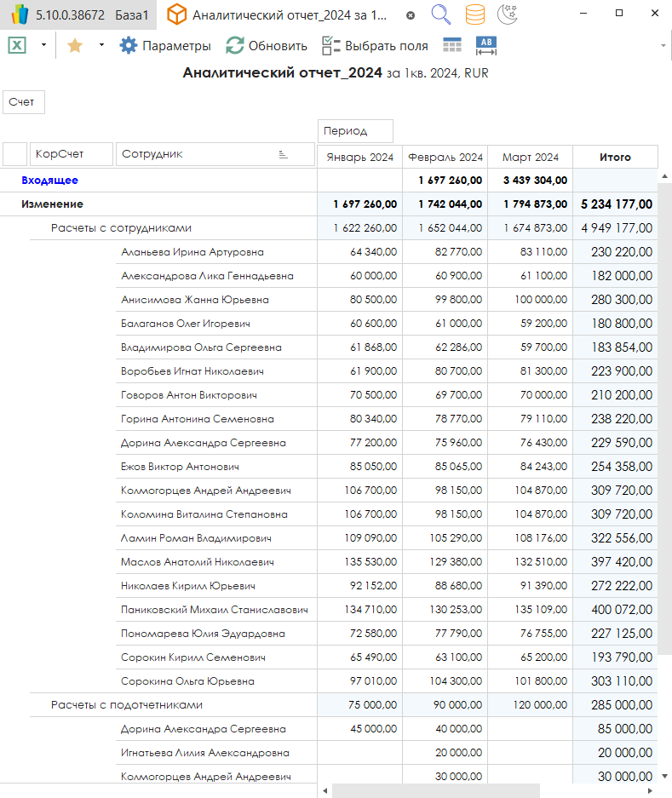Click the Excel export icon
Image resolution: width=672 pixels, height=798 pixels.
pyautogui.click(x=17, y=46)
